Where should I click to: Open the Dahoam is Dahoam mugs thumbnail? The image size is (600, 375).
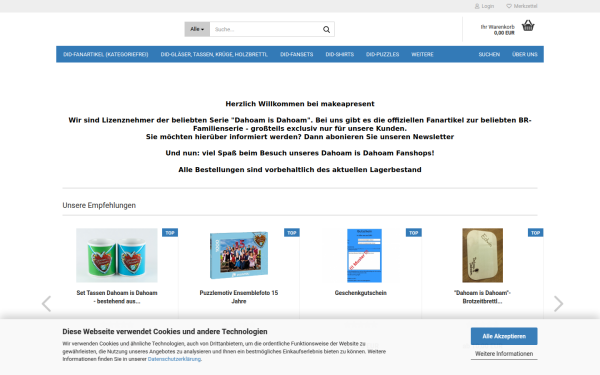(x=117, y=255)
